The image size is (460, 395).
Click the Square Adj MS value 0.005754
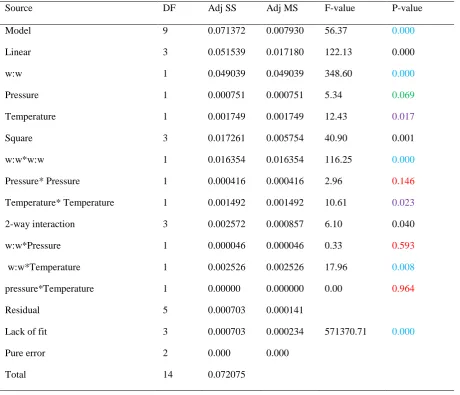[285, 138]
